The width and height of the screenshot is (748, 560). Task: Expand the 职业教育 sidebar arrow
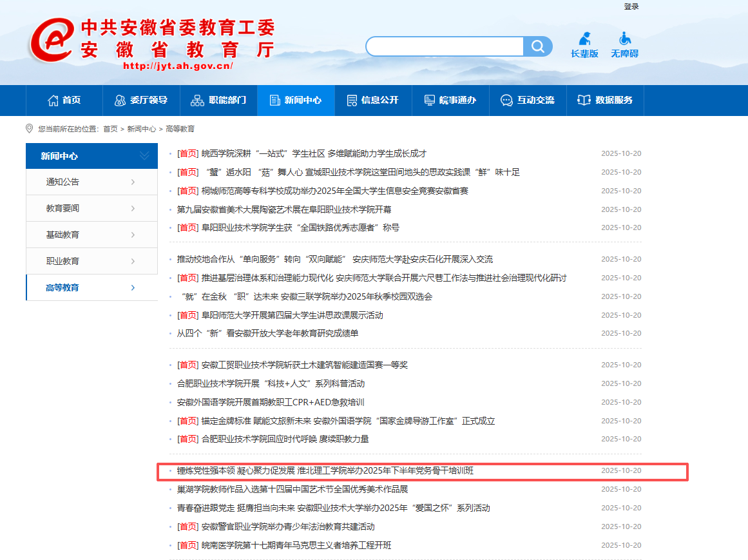(x=133, y=262)
